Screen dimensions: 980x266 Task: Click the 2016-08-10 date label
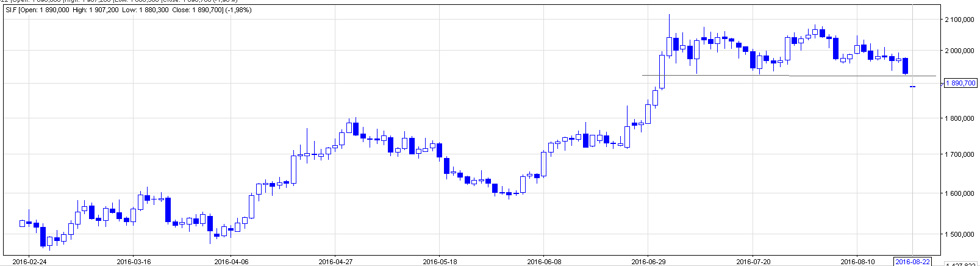point(857,262)
